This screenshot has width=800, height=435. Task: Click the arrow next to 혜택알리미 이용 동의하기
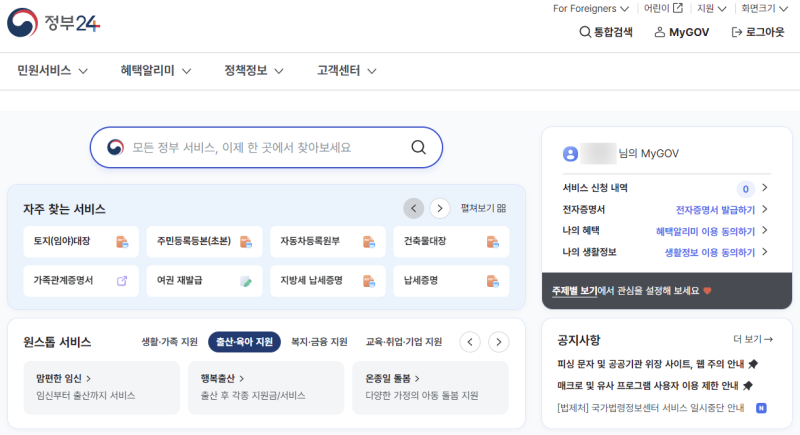[x=765, y=231]
